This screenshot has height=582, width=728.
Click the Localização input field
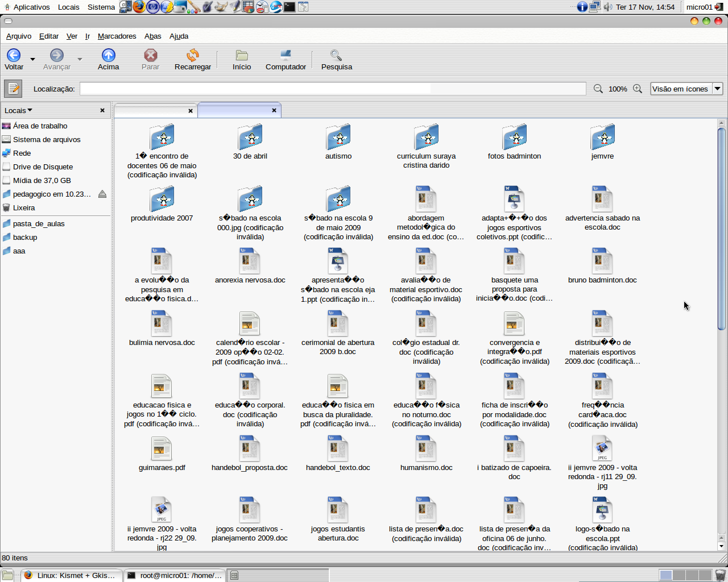(333, 89)
